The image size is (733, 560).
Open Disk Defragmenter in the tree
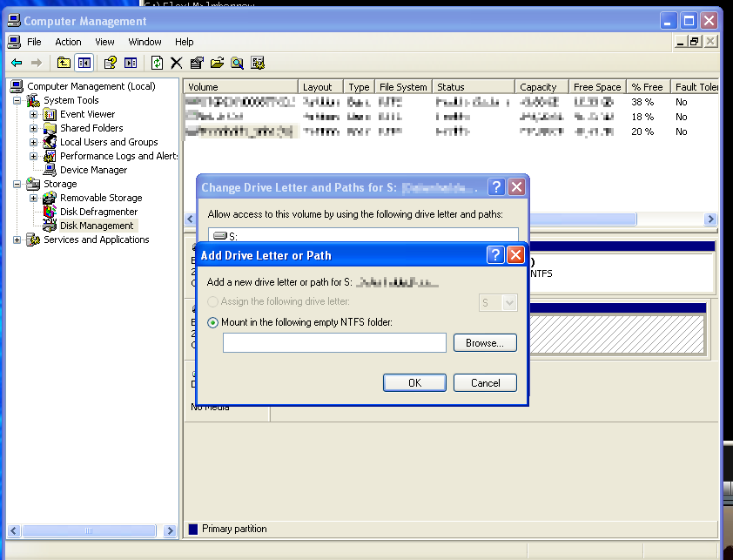[x=98, y=212]
